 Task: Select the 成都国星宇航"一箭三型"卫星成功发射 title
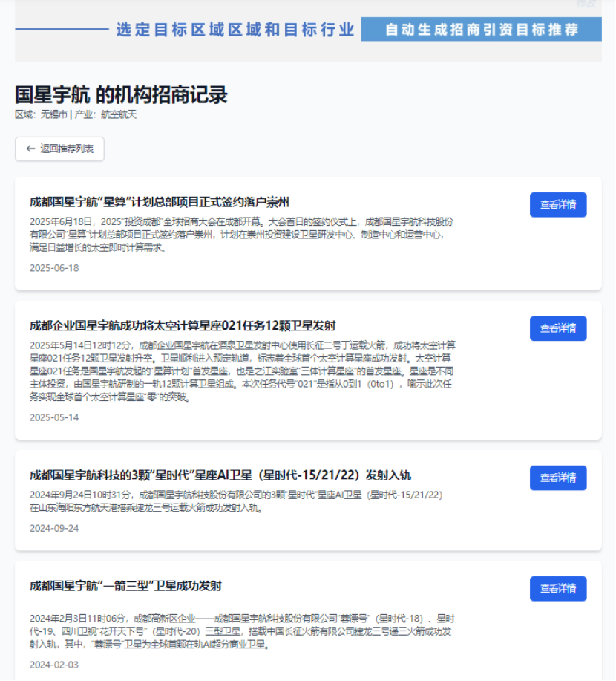pos(125,586)
